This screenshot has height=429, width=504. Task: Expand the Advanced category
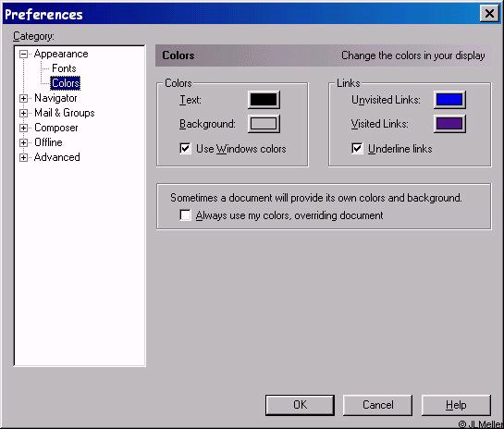click(23, 157)
